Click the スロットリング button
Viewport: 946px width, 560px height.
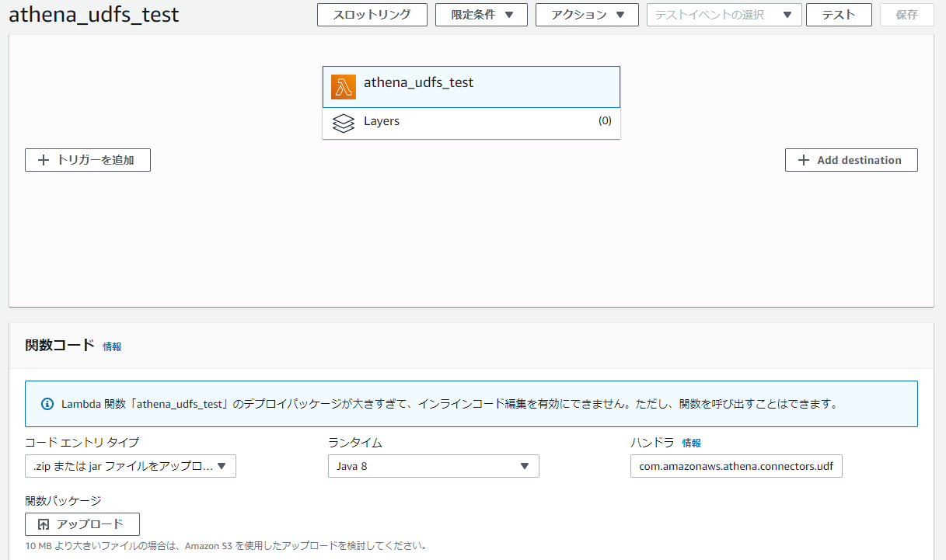click(x=372, y=14)
